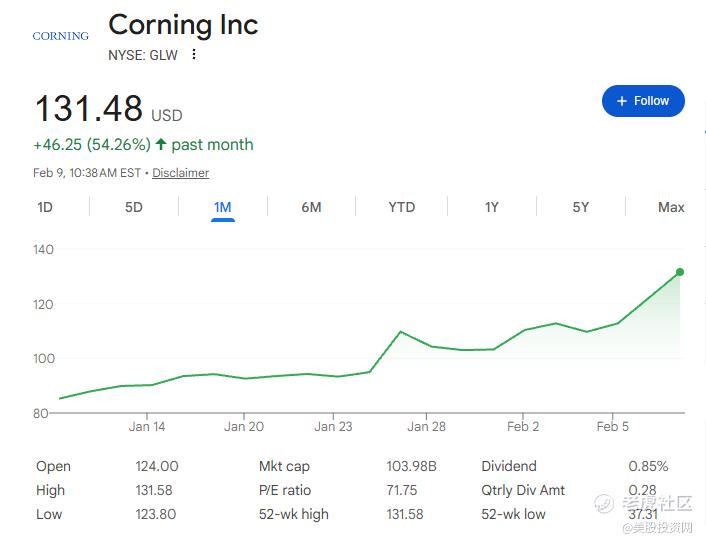Switch to the 6M chart tab
This screenshot has height=544, width=706.
pyautogui.click(x=311, y=207)
